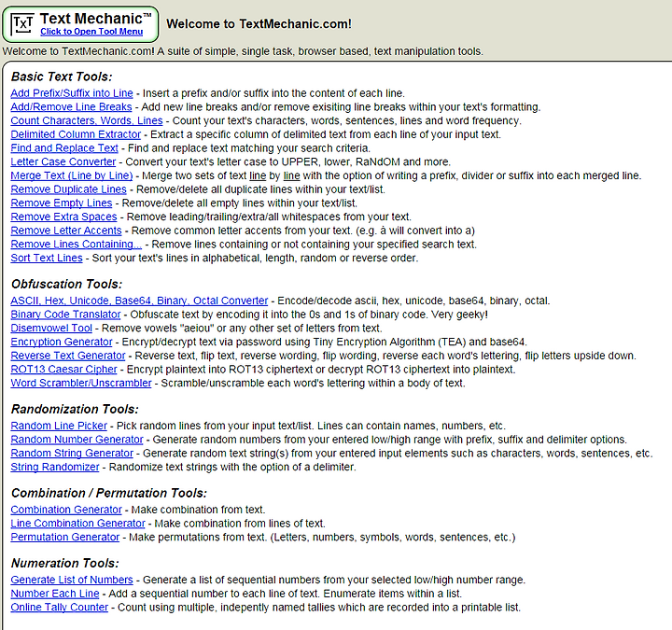Screen dimensions: 672x630
Task: Click the 'Basic Text Tools:' heading
Action: (x=62, y=77)
